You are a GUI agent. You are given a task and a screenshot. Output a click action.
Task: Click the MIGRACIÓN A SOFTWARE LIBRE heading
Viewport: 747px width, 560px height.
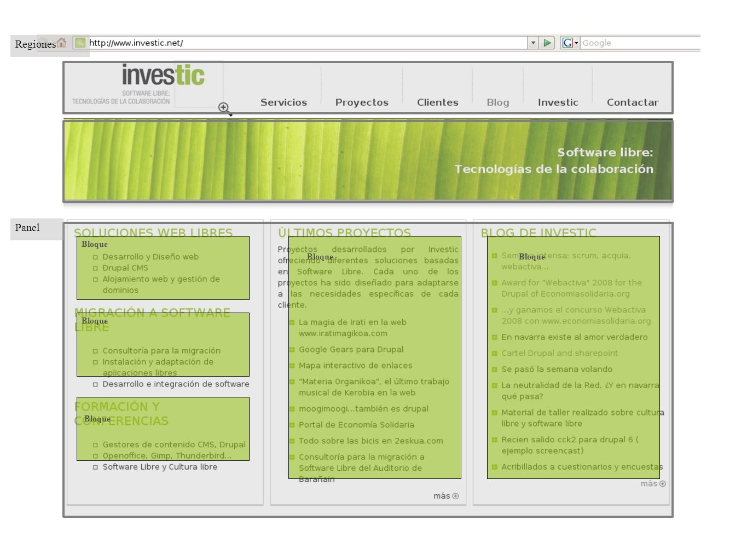coord(152,320)
